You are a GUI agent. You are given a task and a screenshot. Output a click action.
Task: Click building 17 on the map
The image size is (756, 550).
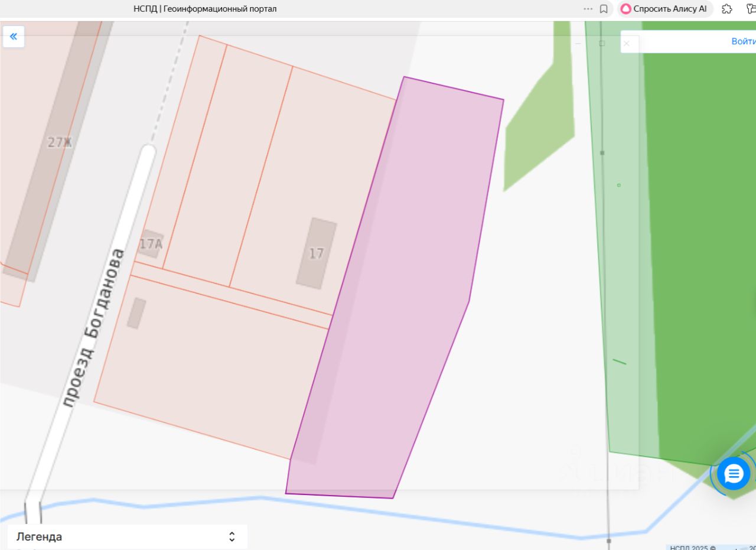click(x=317, y=253)
